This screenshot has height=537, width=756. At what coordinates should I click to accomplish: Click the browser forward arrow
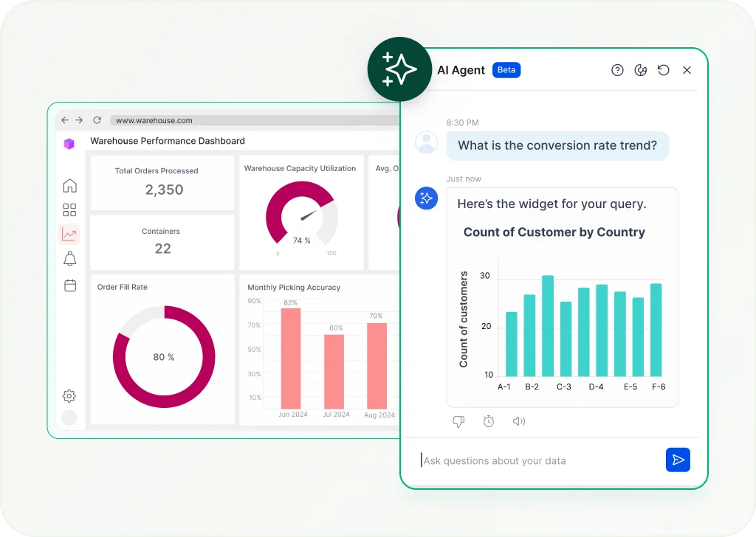80,120
